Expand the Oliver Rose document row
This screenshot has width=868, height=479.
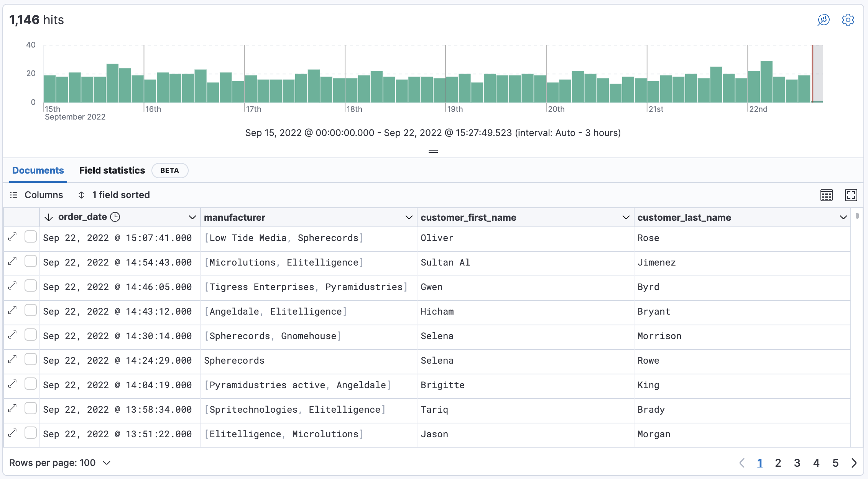click(13, 237)
